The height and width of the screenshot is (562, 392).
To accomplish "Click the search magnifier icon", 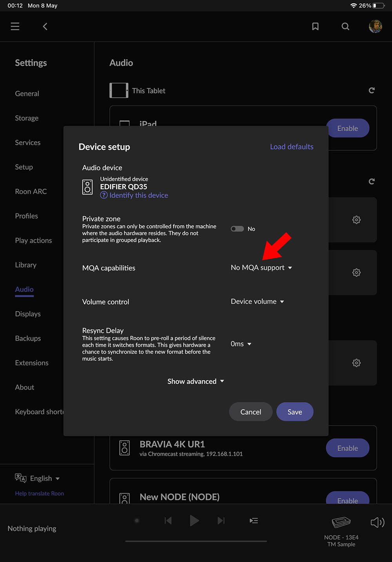I will click(x=345, y=26).
